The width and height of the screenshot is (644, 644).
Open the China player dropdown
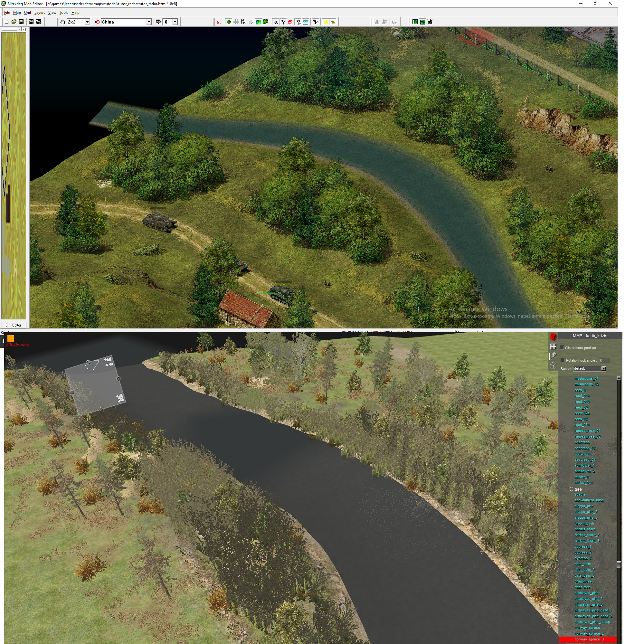pos(149,22)
